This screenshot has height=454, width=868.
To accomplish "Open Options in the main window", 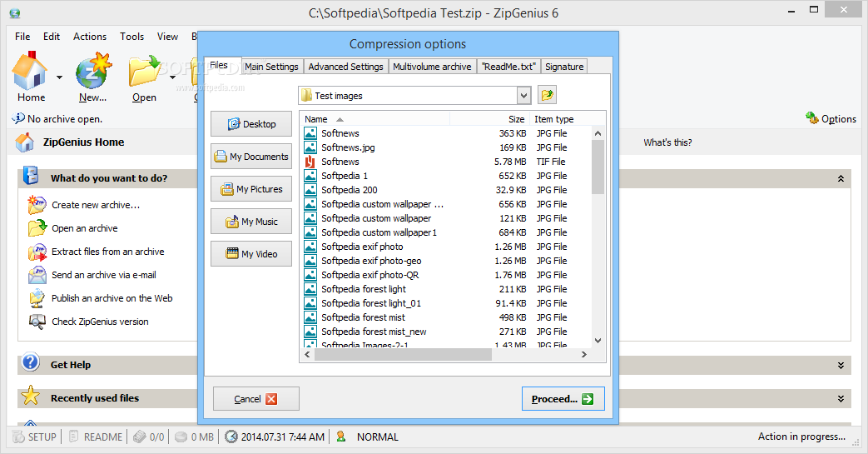I will point(831,118).
